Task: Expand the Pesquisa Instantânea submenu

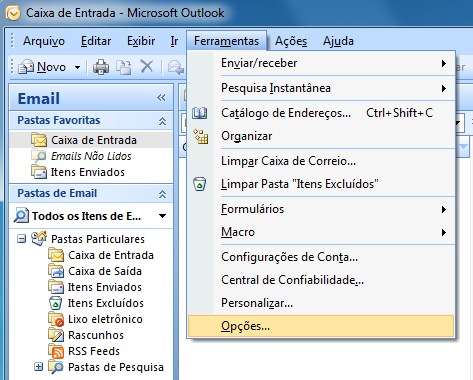Action: [321, 88]
